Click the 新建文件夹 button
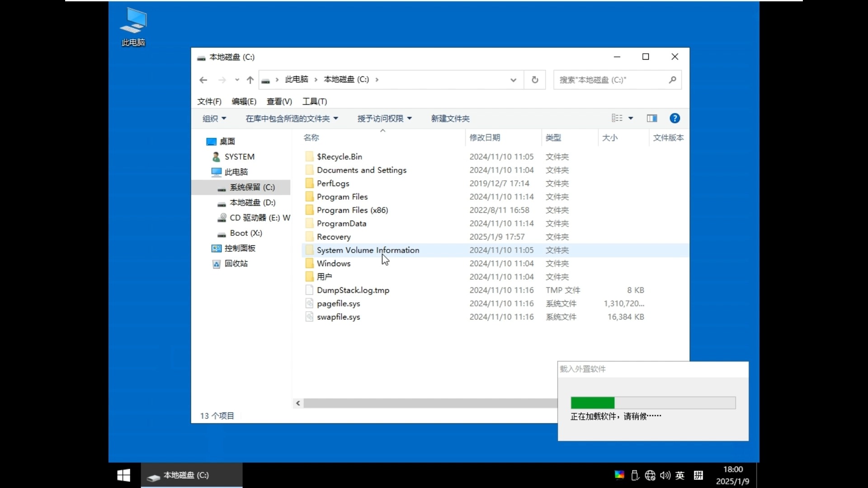The height and width of the screenshot is (488, 868). 450,118
